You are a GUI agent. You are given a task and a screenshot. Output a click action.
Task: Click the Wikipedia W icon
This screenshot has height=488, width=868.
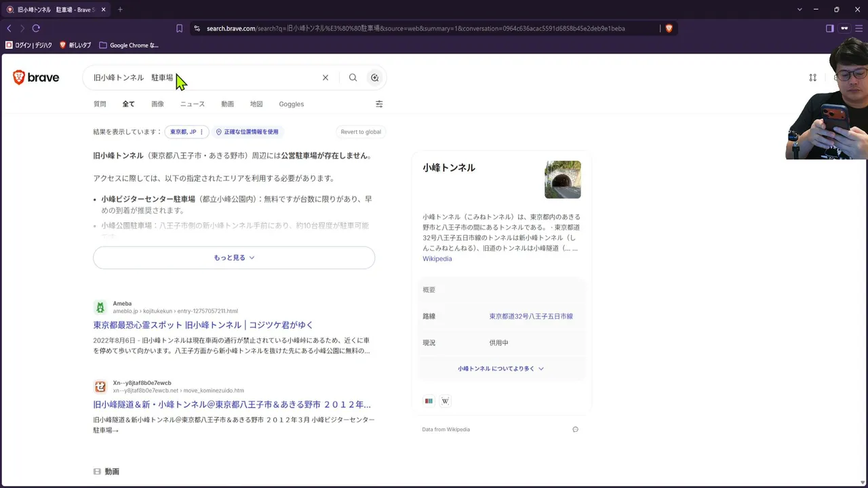[445, 401]
